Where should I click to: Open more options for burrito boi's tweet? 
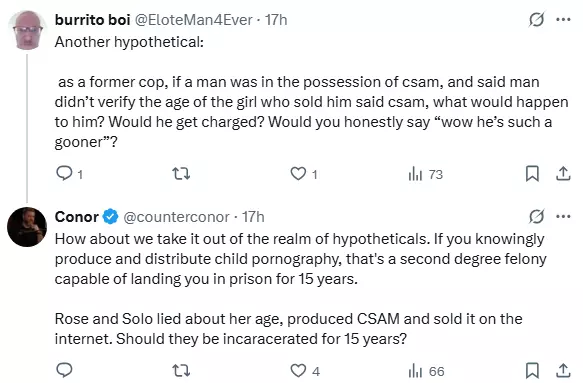[563, 20]
